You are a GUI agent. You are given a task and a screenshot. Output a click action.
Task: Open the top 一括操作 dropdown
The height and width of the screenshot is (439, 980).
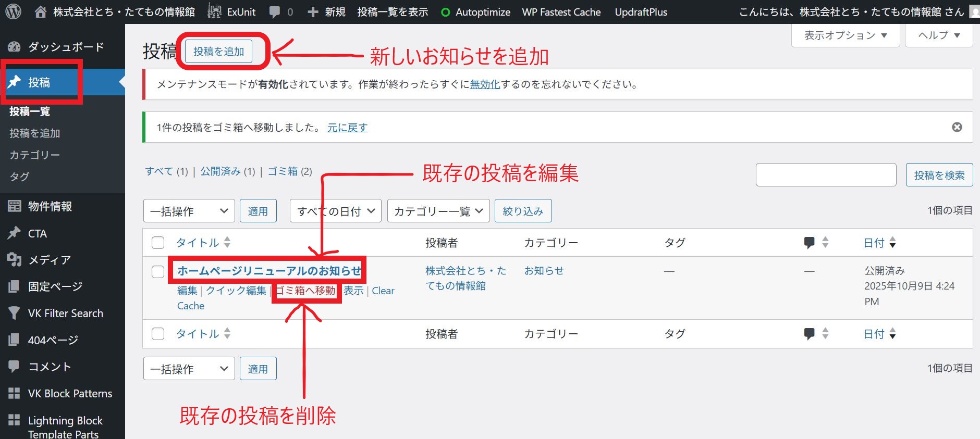tap(189, 211)
